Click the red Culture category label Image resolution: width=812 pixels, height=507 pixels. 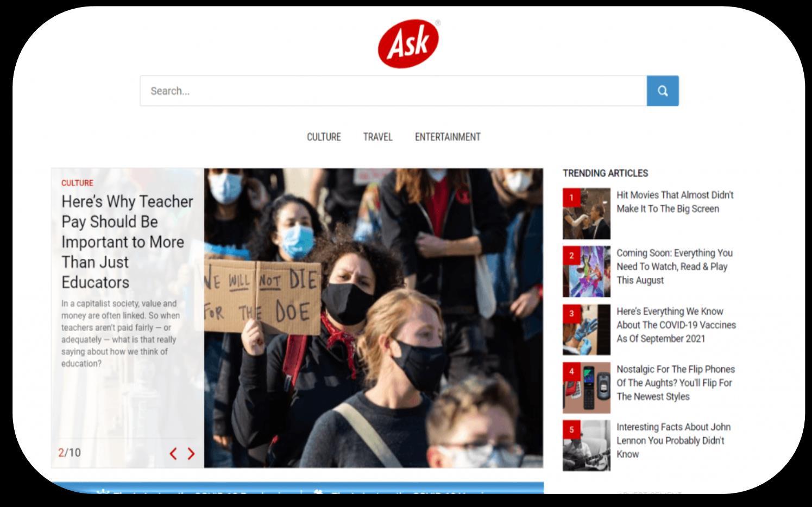click(x=77, y=183)
